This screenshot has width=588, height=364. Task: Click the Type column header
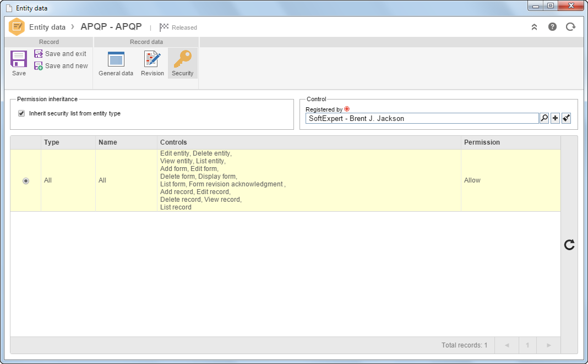click(x=52, y=142)
